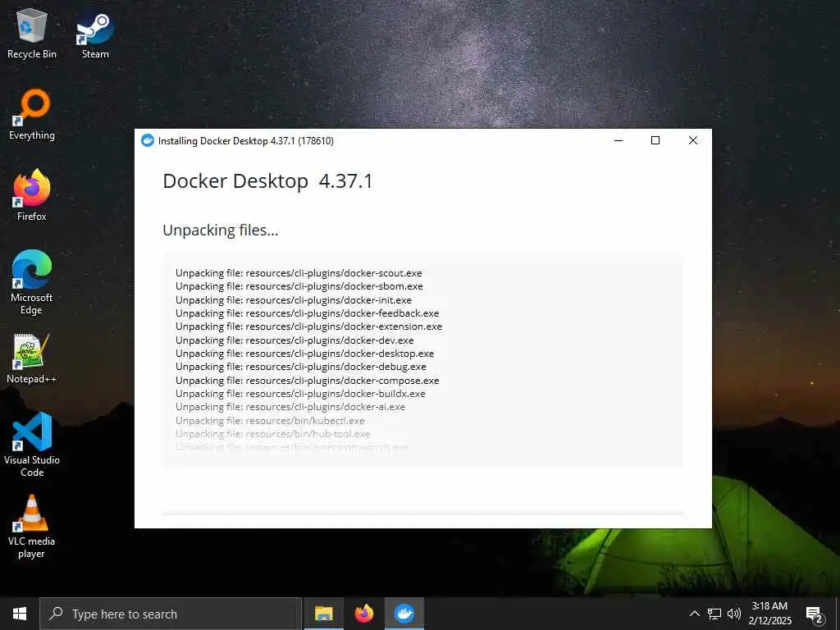Select the Notepad++ desktop shortcut

tap(32, 358)
